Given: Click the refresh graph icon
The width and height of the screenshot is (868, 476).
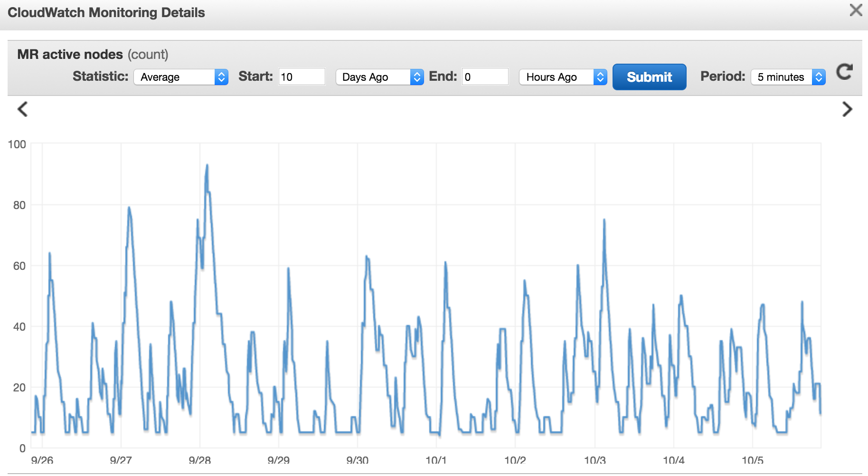Looking at the screenshot, I should (x=844, y=72).
